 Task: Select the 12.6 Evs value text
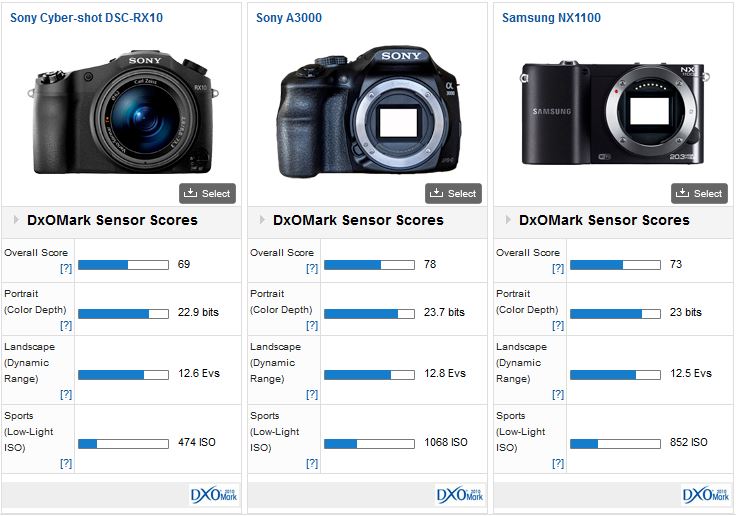[199, 373]
